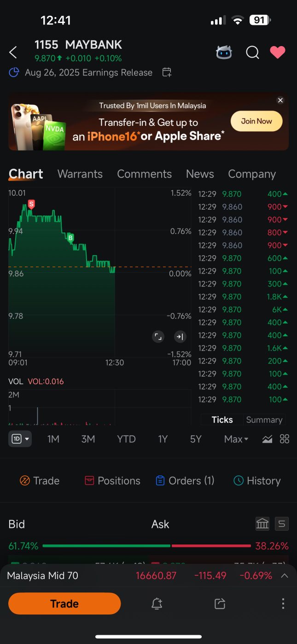Toggle the heart watchlist favorite

click(278, 53)
